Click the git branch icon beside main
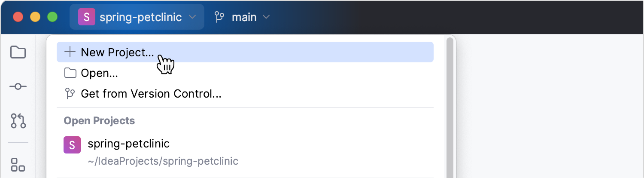The image size is (644, 178). click(x=219, y=17)
